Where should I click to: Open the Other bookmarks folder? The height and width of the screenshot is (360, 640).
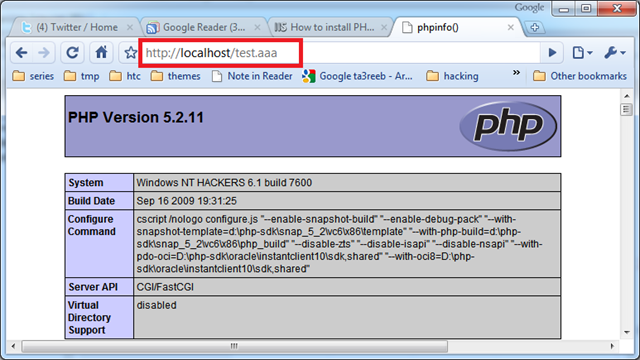click(x=580, y=76)
